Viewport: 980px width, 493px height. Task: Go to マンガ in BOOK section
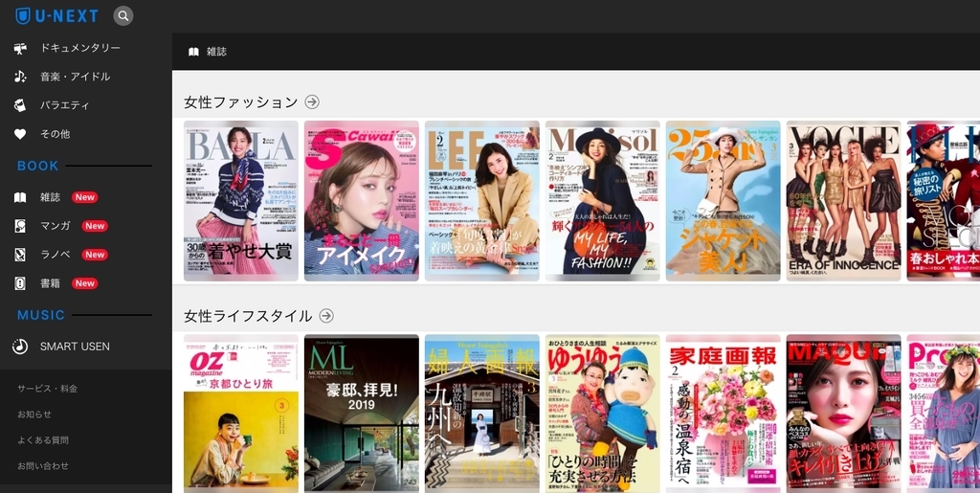click(x=55, y=226)
